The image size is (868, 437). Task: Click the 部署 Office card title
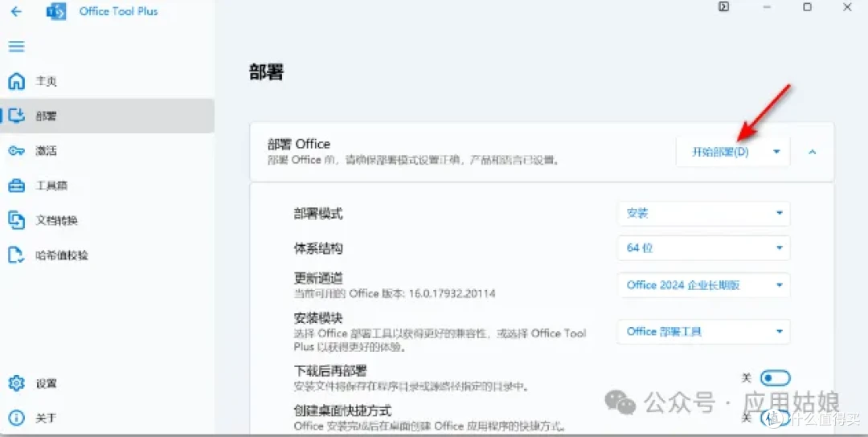pos(299,144)
